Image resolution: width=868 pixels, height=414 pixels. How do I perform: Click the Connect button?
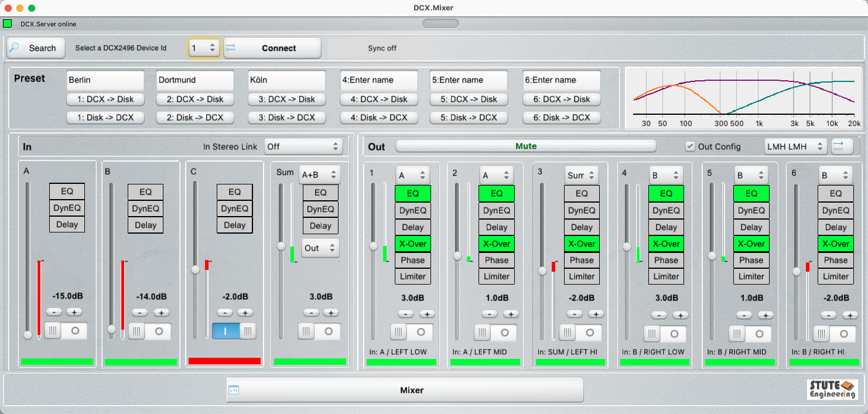(272, 48)
